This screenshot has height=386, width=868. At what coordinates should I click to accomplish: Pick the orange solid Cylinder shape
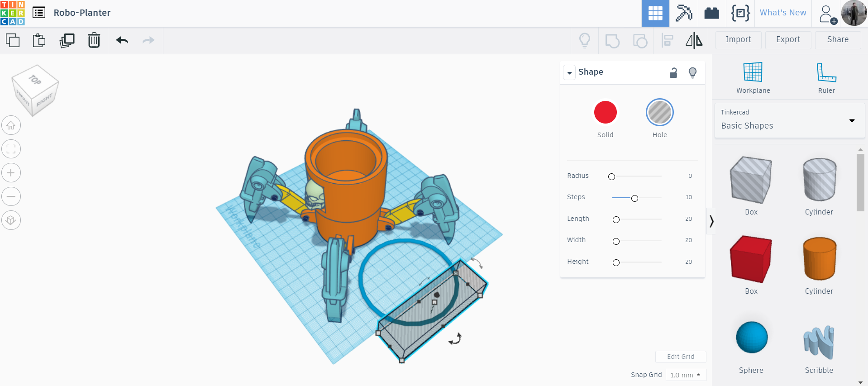click(820, 259)
